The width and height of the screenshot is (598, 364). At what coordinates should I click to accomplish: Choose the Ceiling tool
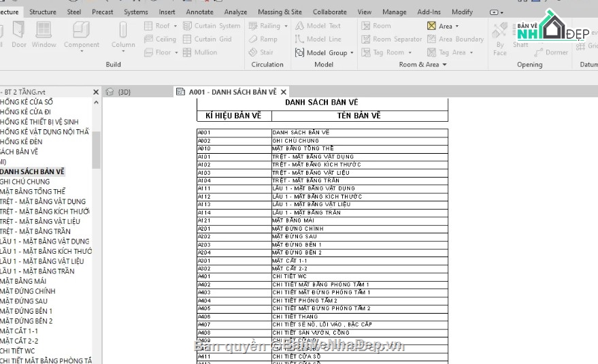point(160,39)
